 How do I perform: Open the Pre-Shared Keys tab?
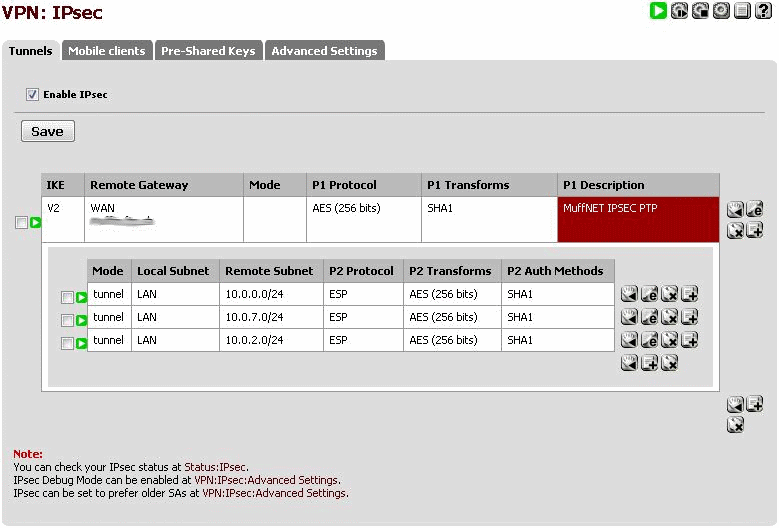[x=208, y=51]
